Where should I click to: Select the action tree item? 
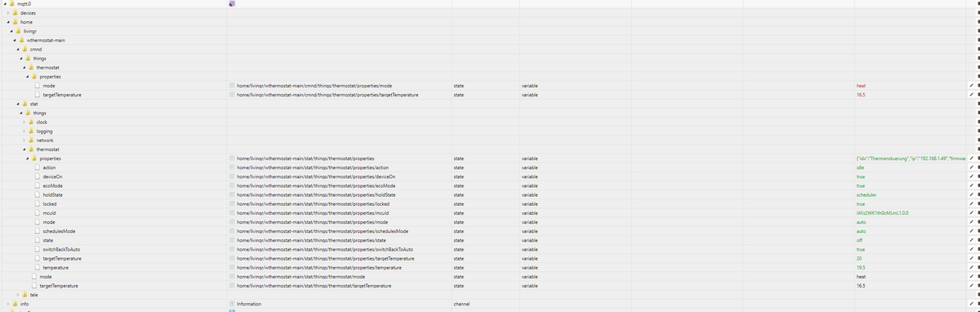[49, 167]
